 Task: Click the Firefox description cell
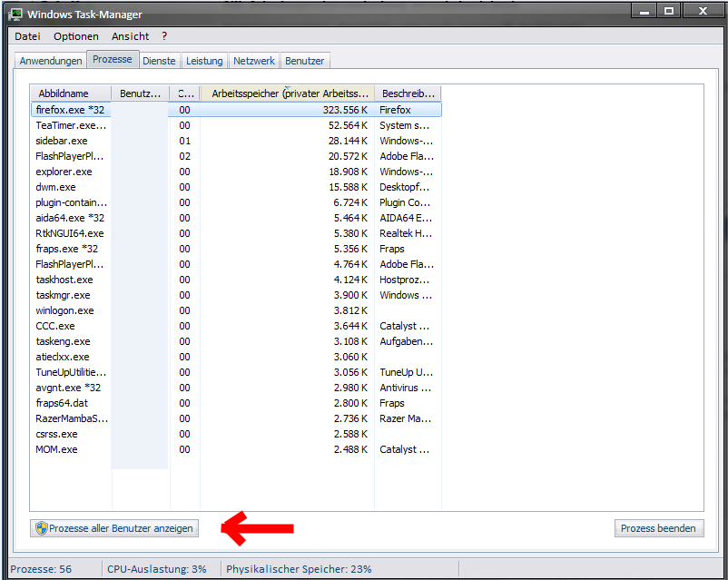395,110
